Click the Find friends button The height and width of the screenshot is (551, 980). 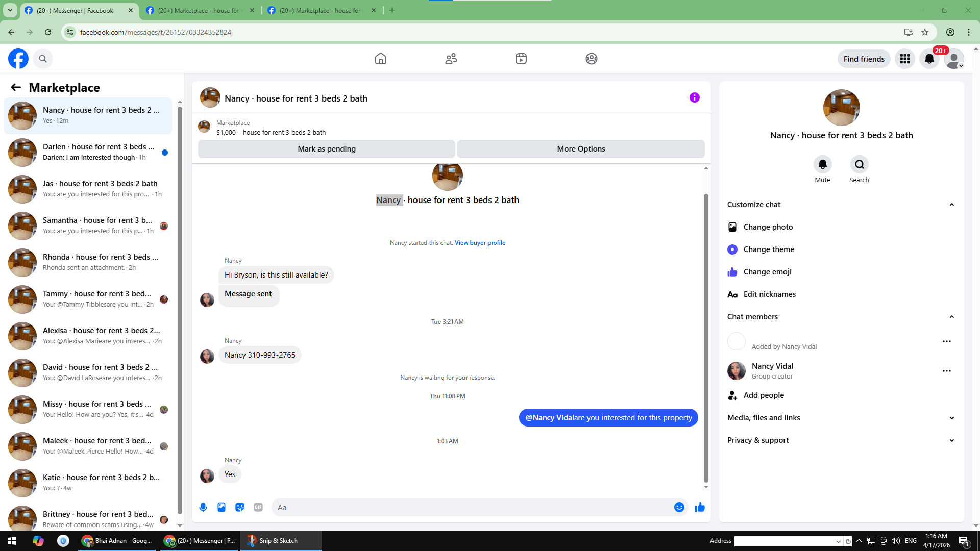coord(864,59)
